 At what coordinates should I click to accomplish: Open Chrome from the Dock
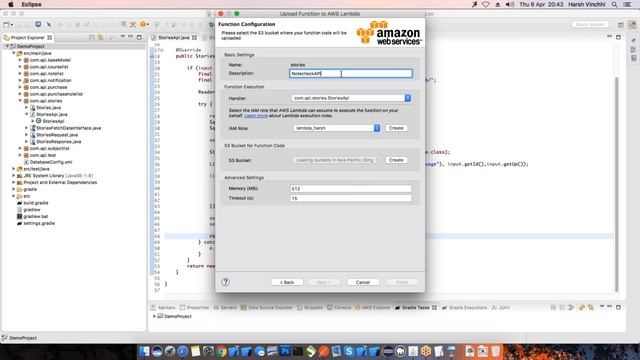[x=221, y=351]
